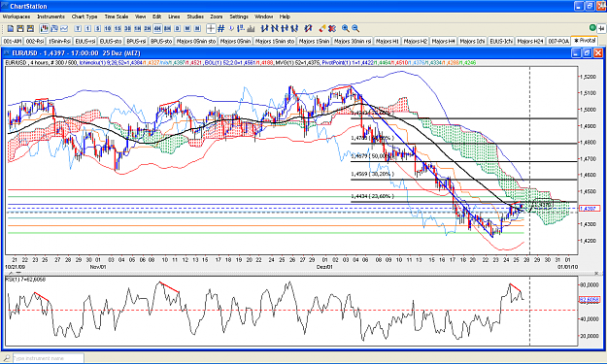The height and width of the screenshot is (364, 607).
Task: Select the daily D timeframe button
Action: (x=178, y=28)
